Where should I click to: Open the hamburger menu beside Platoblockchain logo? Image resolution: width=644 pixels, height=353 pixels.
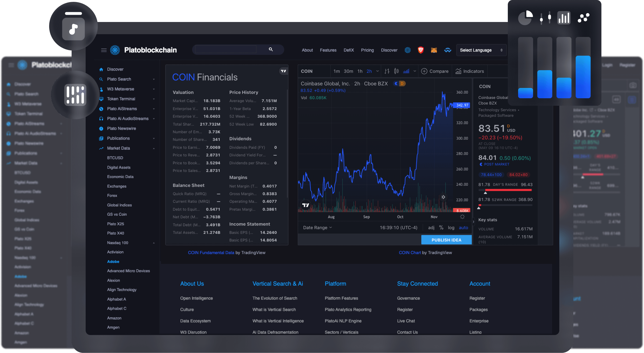point(104,50)
